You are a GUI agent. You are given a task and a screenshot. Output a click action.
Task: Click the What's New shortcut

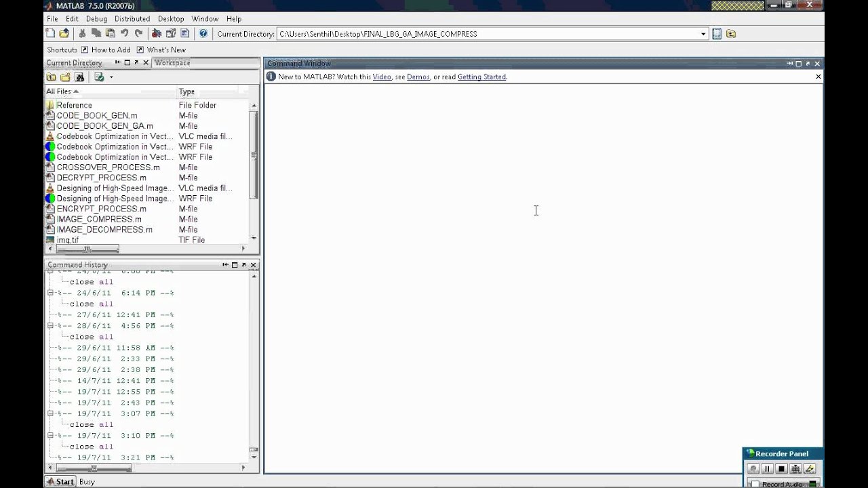point(161,49)
